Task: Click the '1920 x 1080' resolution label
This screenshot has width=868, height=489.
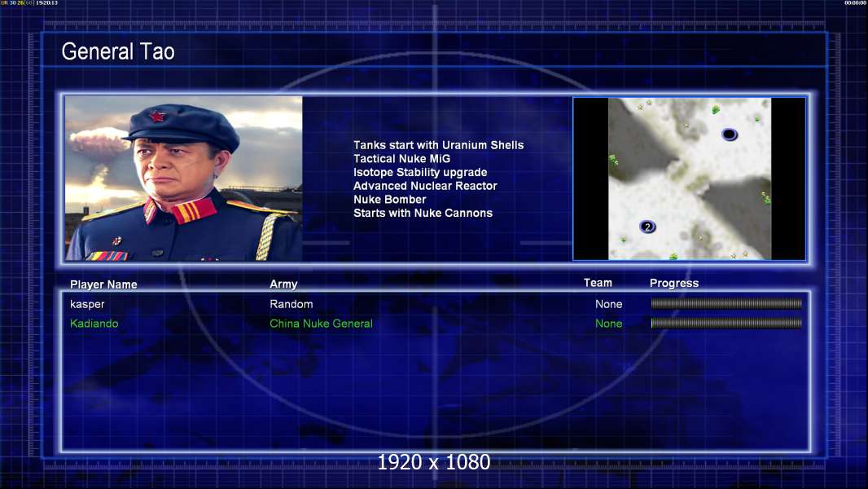Action: pyautogui.click(x=433, y=462)
